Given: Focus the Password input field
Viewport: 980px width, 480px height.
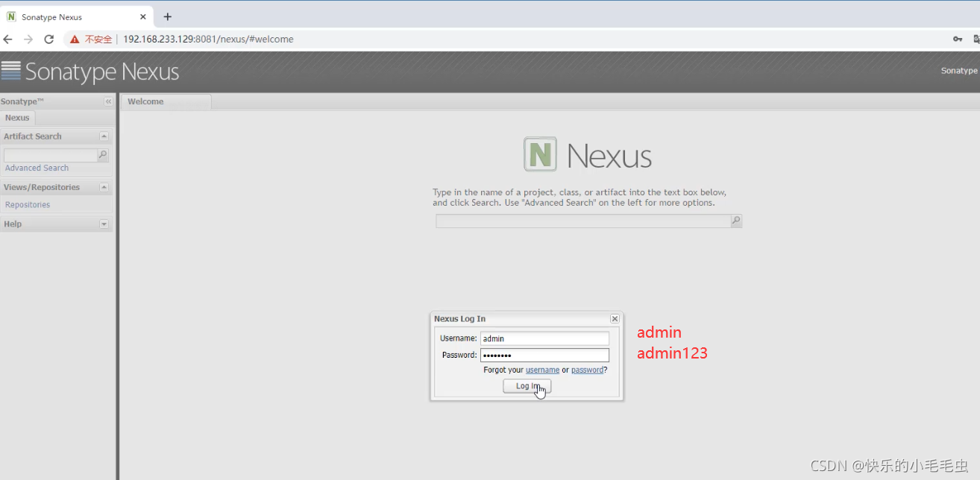Looking at the screenshot, I should [544, 356].
